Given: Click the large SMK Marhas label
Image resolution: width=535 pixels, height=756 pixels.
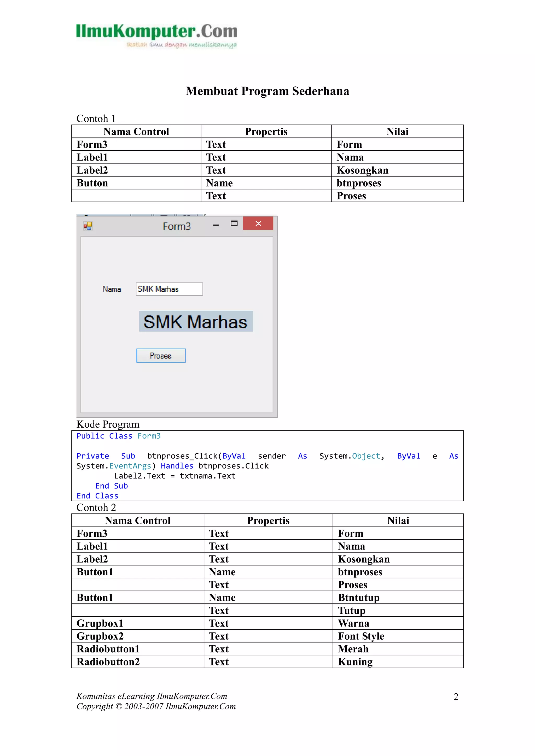Looking at the screenshot, I should point(196,321).
